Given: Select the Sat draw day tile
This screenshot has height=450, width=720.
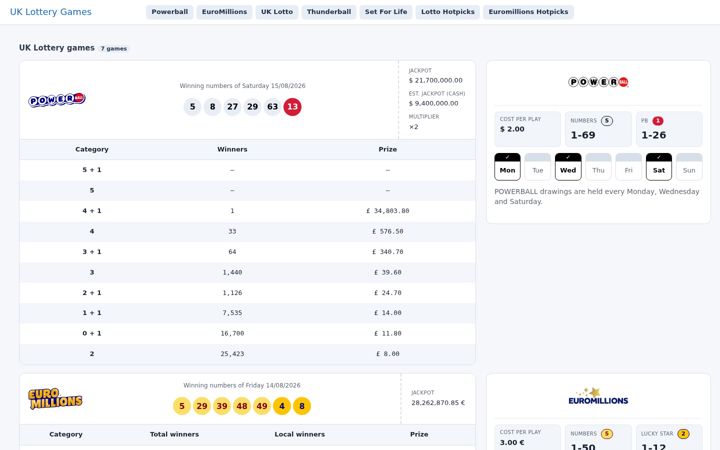Looking at the screenshot, I should click(659, 167).
